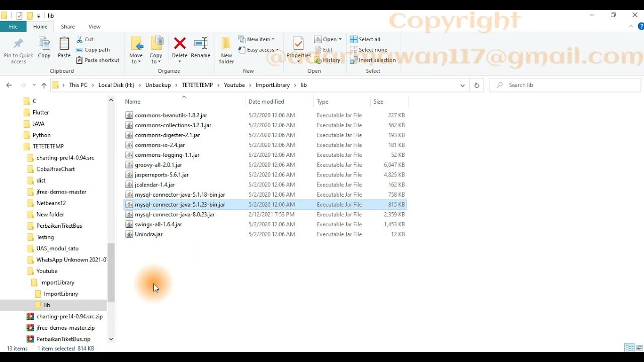Screen dimensions: 644x362
Task: Select jfree-demos-master.zip in tree
Action: (x=65, y=328)
